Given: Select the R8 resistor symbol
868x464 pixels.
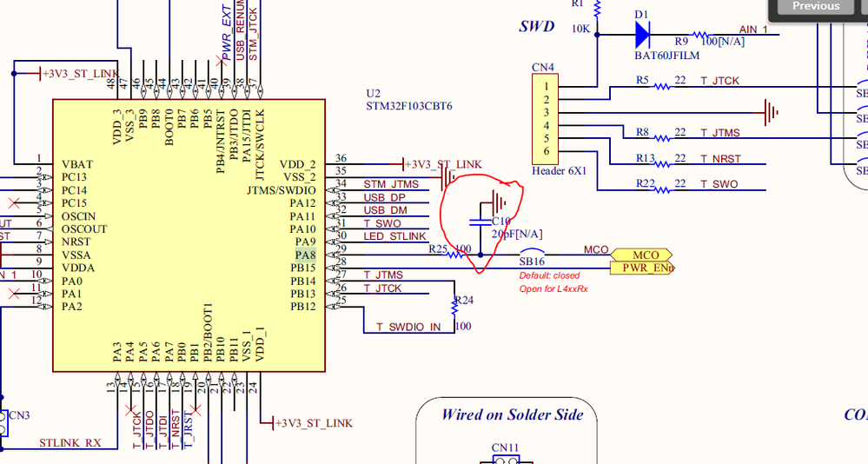Looking at the screenshot, I should point(661,138).
